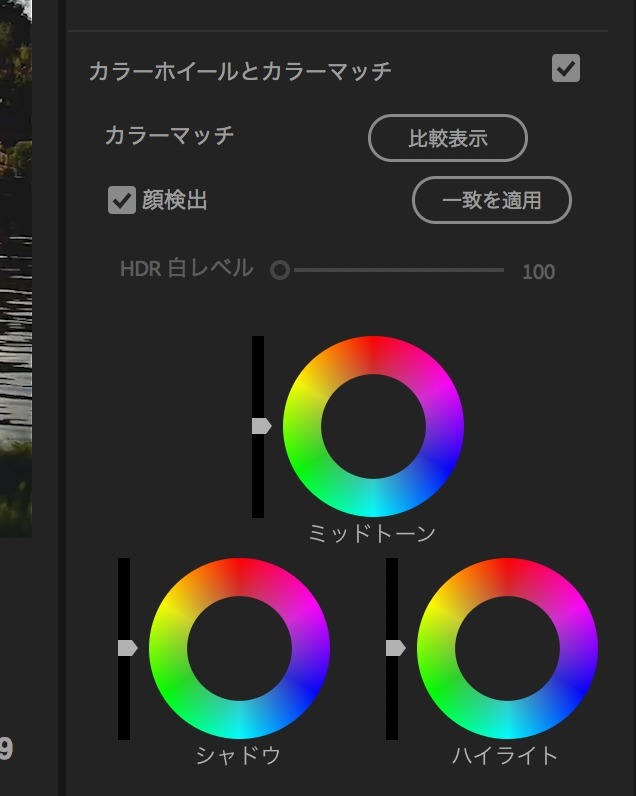Click the シャドウ luminance slider handle
636x796 pixels.
tap(127, 648)
